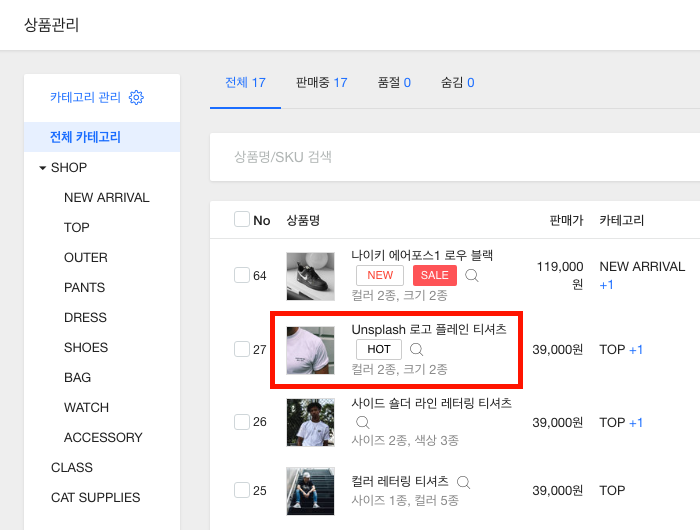Select OUTER category
Viewport: 700px width, 530px height.
click(86, 258)
